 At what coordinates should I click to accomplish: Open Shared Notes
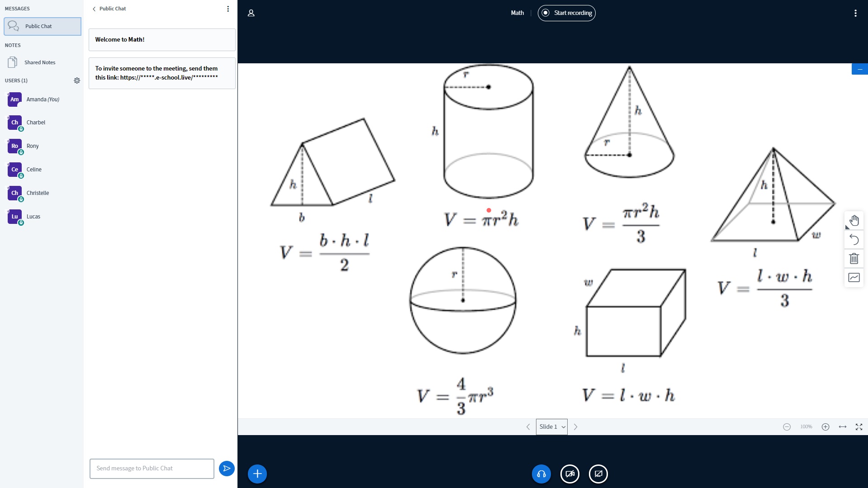point(40,62)
